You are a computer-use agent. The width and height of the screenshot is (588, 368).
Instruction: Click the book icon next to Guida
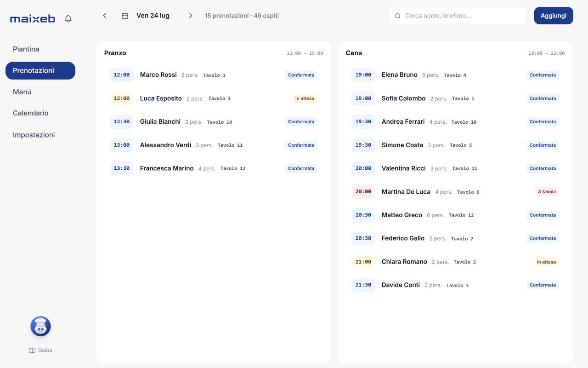tap(32, 351)
